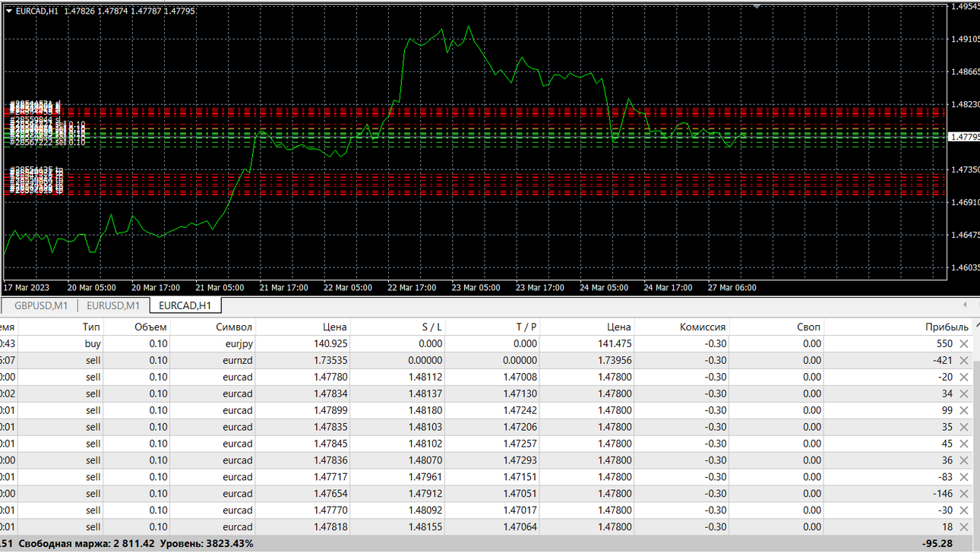Image resolution: width=980 pixels, height=553 pixels.
Task: Click X on eurcad order with profit -83
Action: point(964,478)
